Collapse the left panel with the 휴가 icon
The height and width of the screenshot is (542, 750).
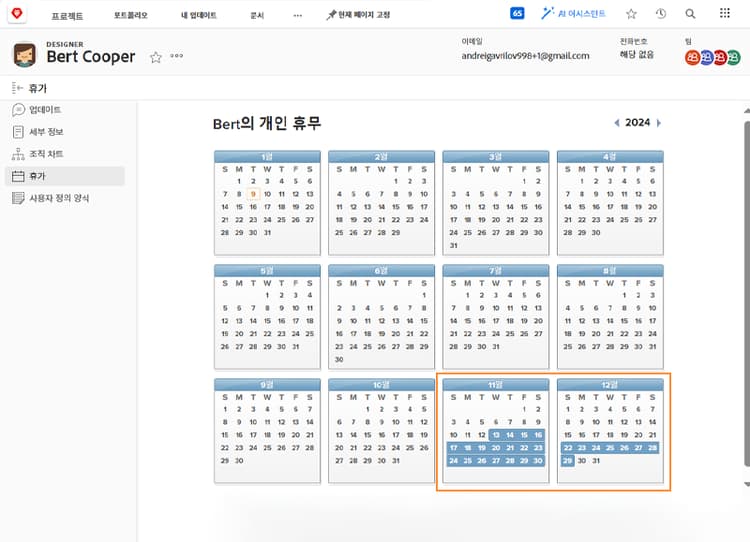pos(17,88)
